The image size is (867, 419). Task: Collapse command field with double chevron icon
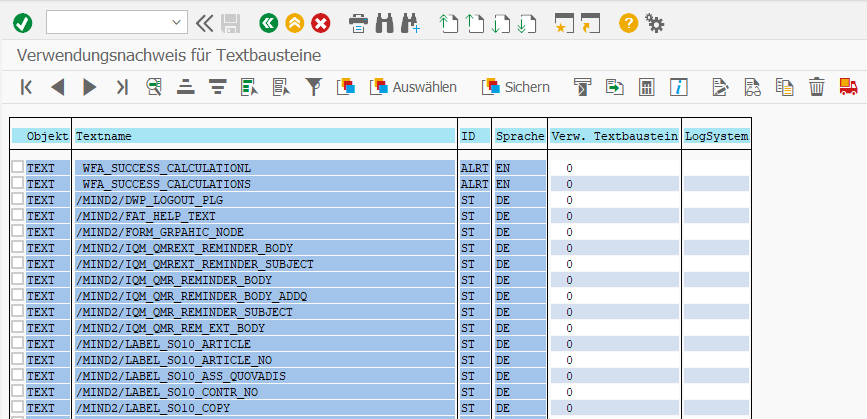pyautogui.click(x=204, y=23)
